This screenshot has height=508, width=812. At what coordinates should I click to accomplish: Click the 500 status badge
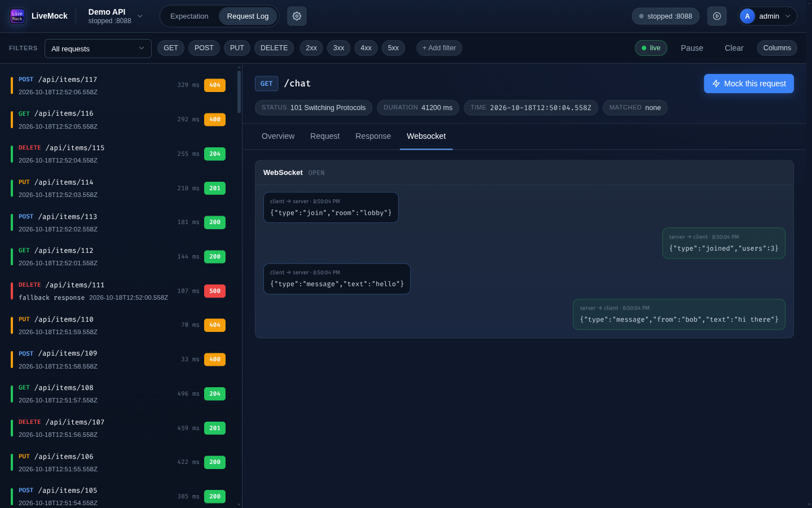pyautogui.click(x=215, y=291)
